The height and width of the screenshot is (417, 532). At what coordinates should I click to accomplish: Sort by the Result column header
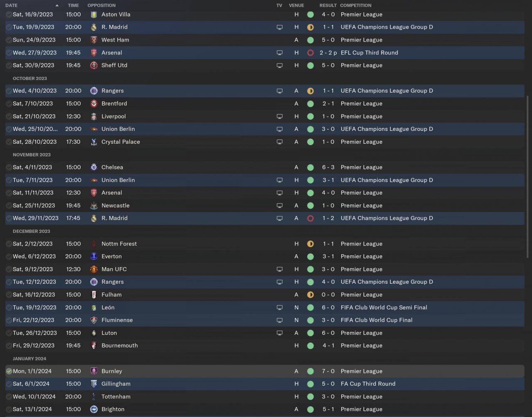(x=328, y=5)
